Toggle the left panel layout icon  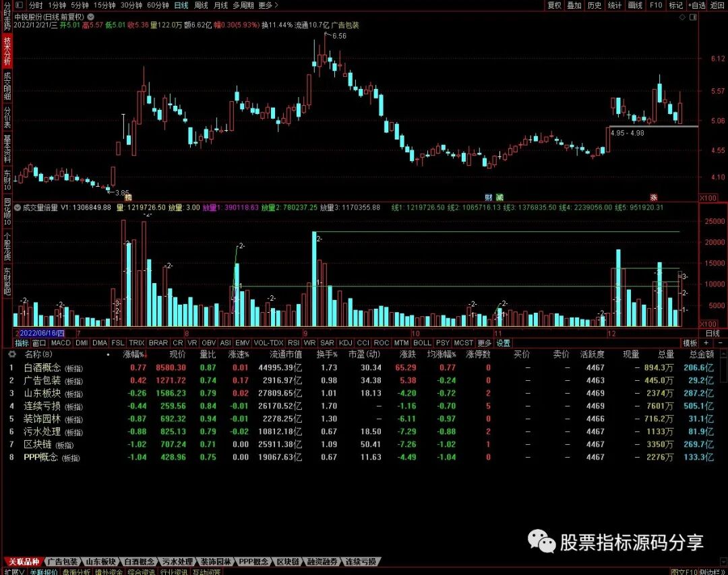19,5
